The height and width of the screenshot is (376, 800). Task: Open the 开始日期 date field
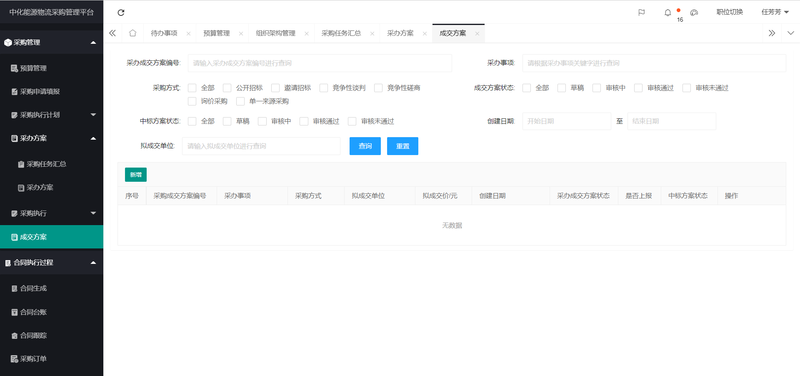point(566,121)
